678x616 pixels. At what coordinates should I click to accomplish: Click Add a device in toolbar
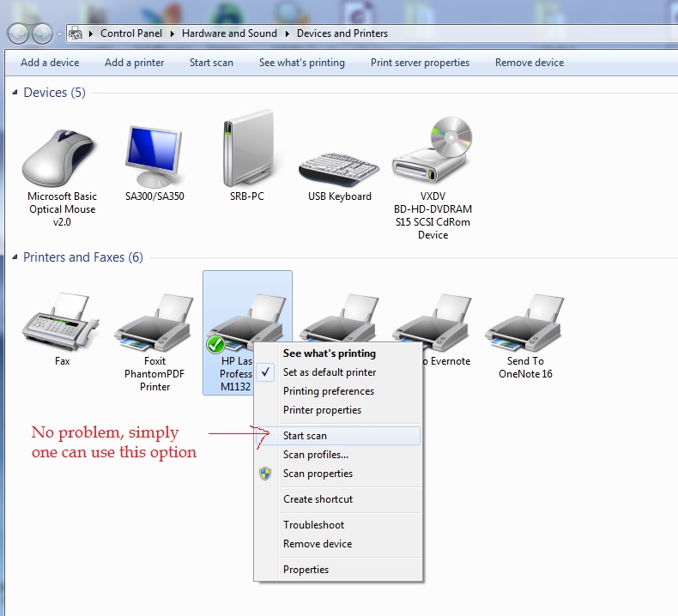pyautogui.click(x=50, y=63)
